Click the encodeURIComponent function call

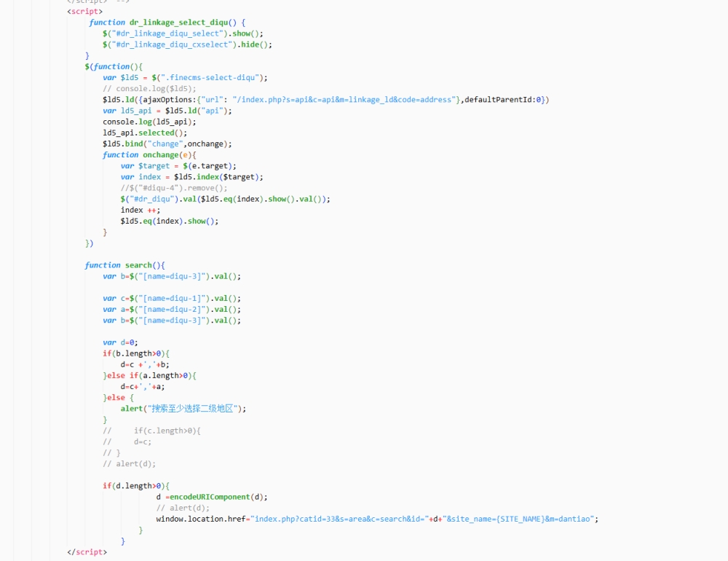click(x=210, y=497)
